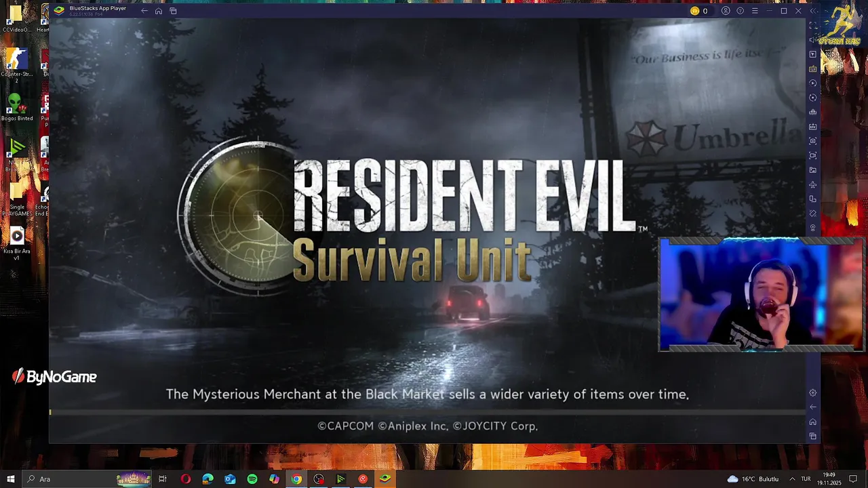Screen dimensions: 868x488
Task: Open the green arrow app on taskbar
Action: (341, 479)
